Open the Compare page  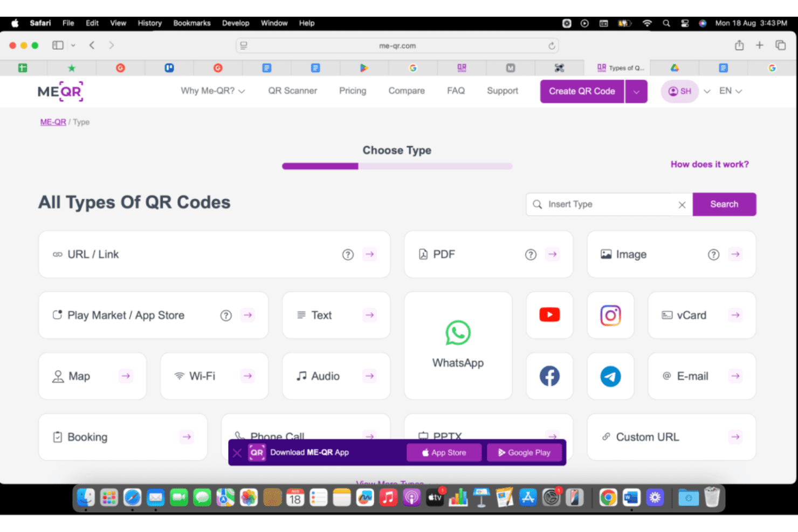407,91
